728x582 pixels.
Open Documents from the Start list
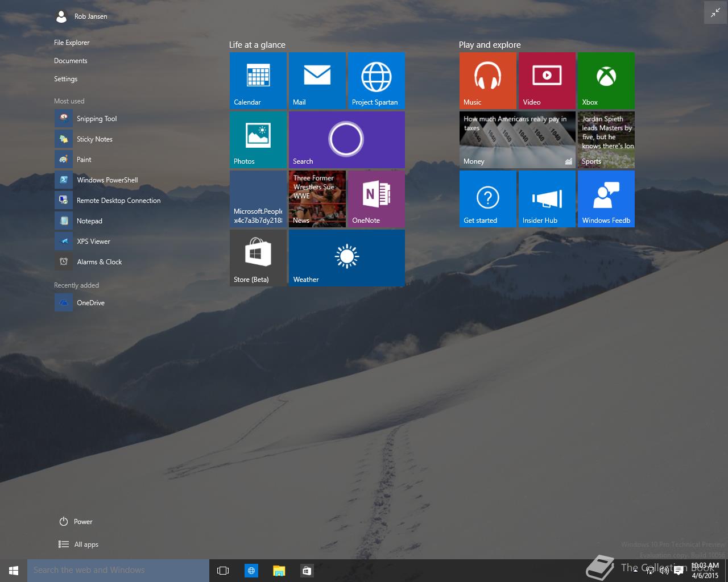click(x=71, y=61)
